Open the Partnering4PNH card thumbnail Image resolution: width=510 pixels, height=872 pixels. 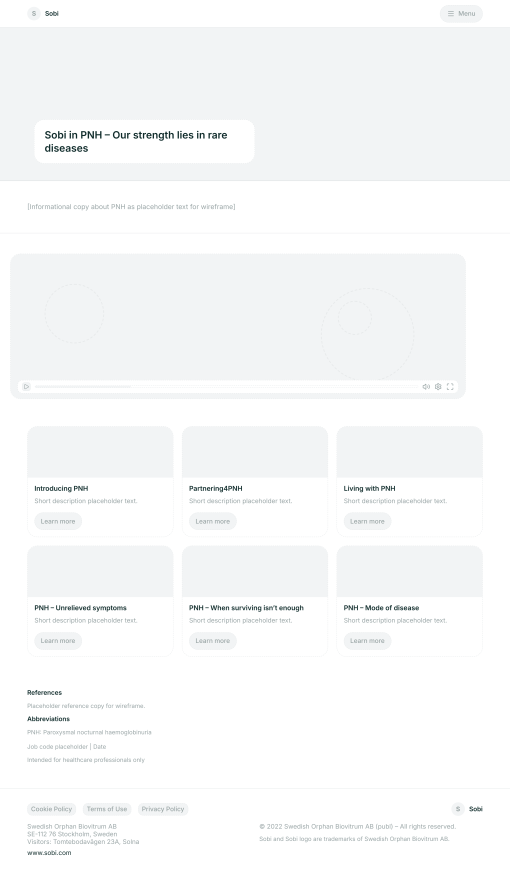coord(255,452)
